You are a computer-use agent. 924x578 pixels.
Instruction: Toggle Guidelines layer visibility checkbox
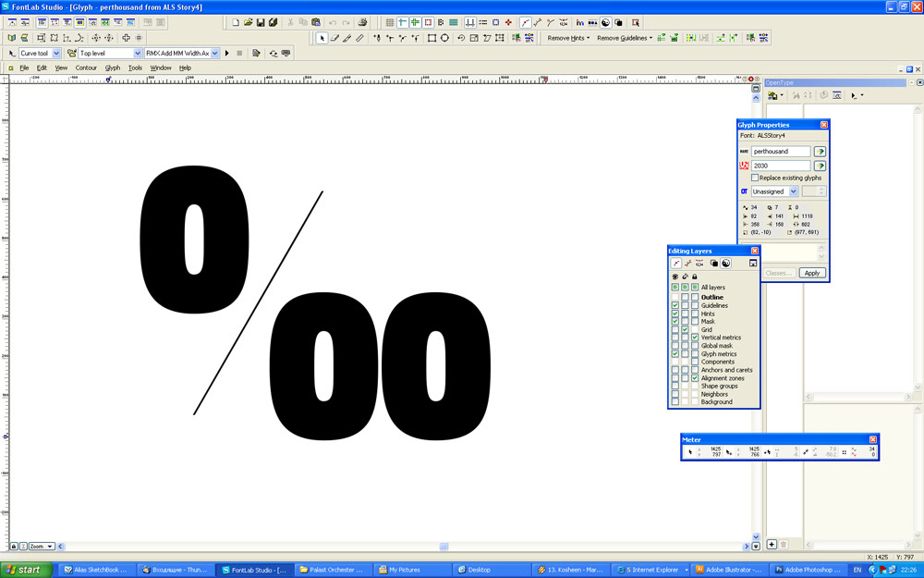675,306
